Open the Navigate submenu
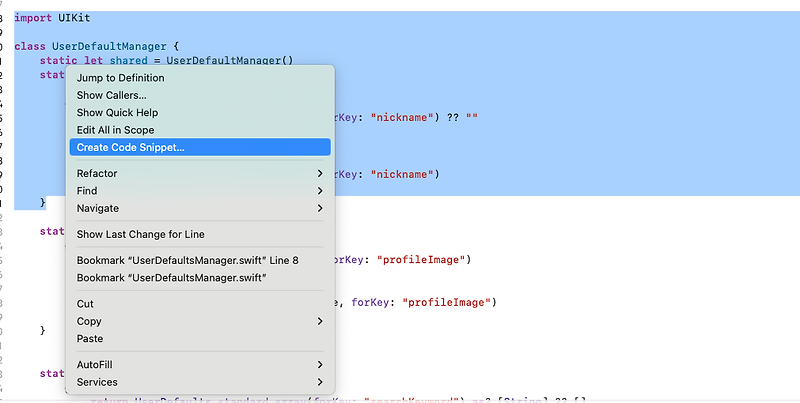Image resolution: width=800 pixels, height=403 pixels. (200, 208)
